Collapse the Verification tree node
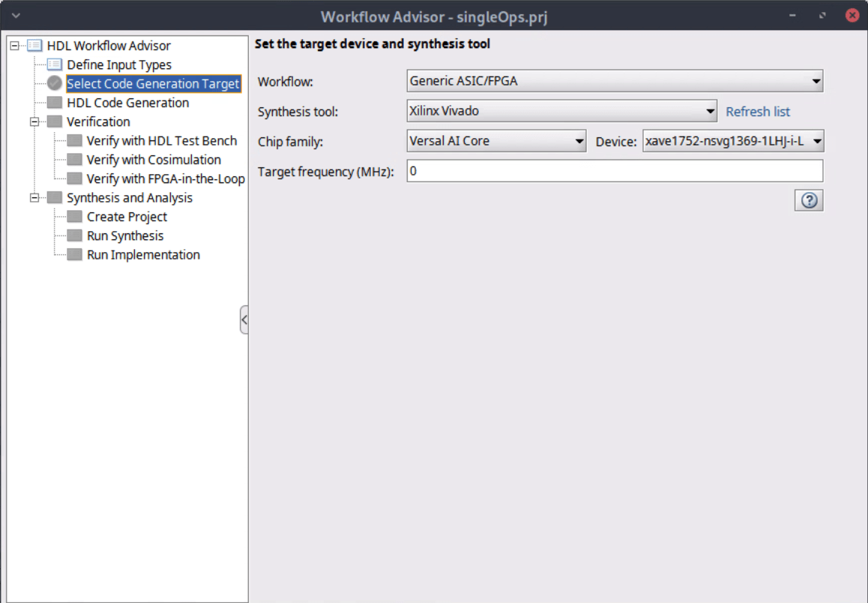 [x=34, y=121]
